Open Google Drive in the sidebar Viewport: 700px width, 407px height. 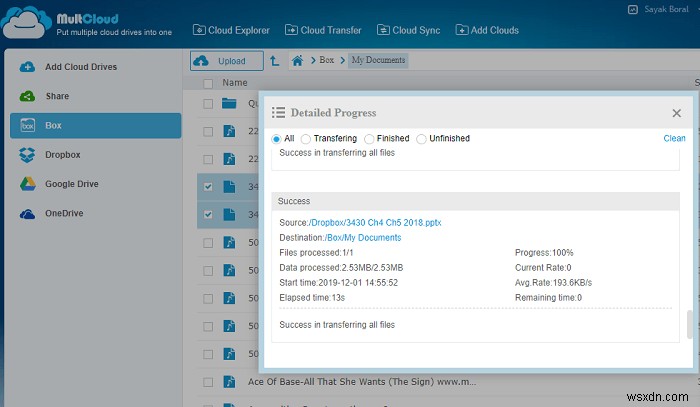click(x=71, y=184)
